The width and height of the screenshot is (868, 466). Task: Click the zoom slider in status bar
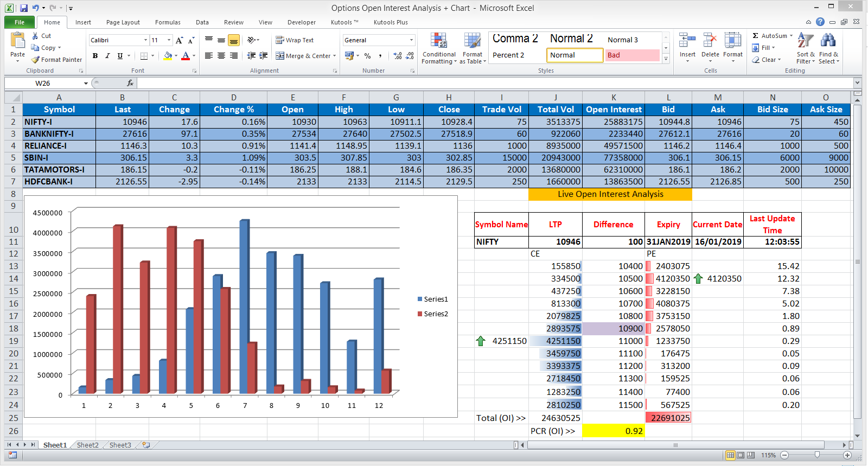[816, 455]
